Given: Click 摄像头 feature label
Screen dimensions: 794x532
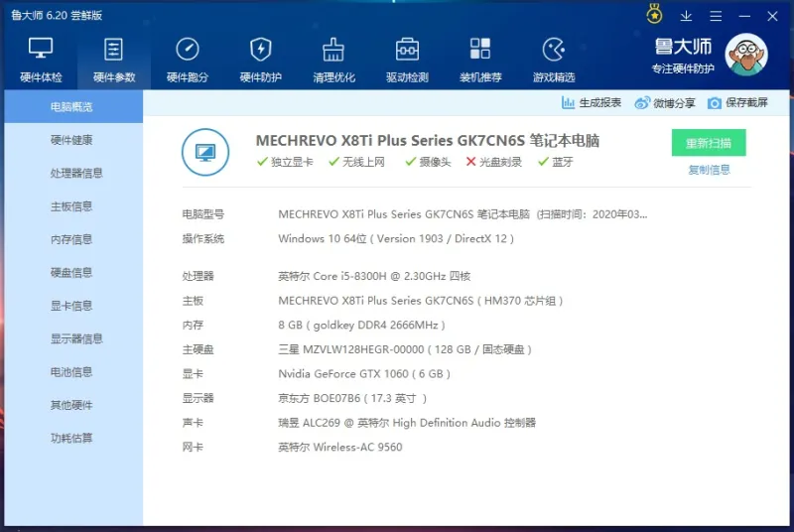Looking at the screenshot, I should (435, 162).
